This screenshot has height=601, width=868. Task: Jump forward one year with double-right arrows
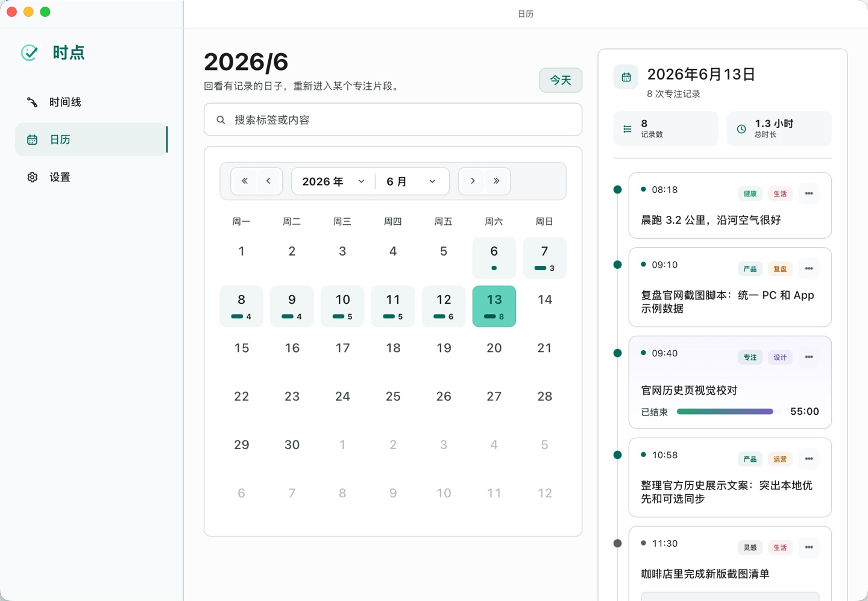click(x=497, y=181)
